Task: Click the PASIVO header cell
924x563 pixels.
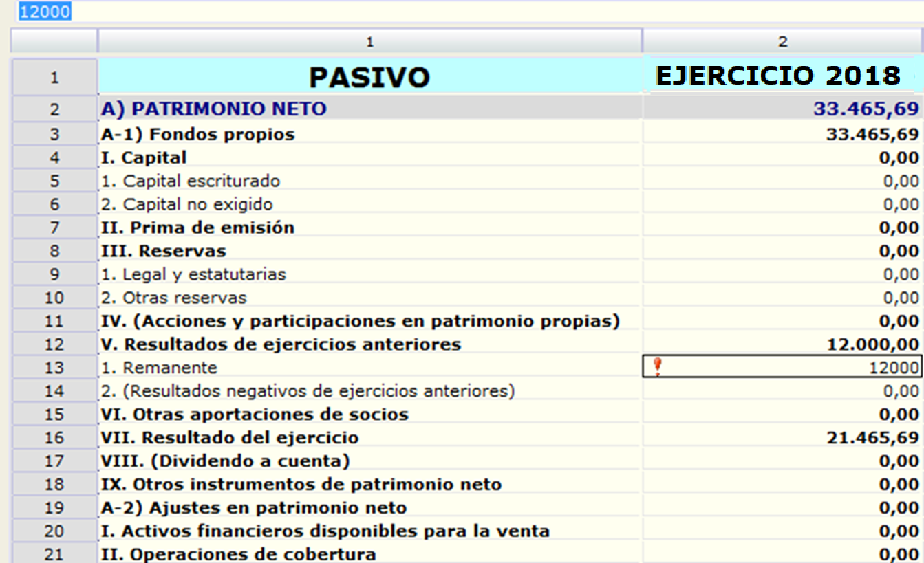Action: [370, 77]
